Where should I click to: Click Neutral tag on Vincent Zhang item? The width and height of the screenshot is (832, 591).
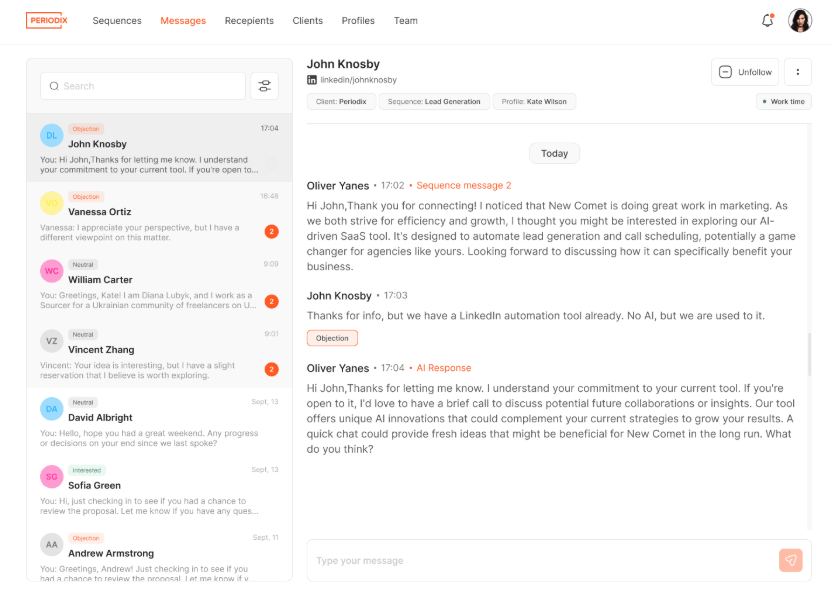coord(83,335)
